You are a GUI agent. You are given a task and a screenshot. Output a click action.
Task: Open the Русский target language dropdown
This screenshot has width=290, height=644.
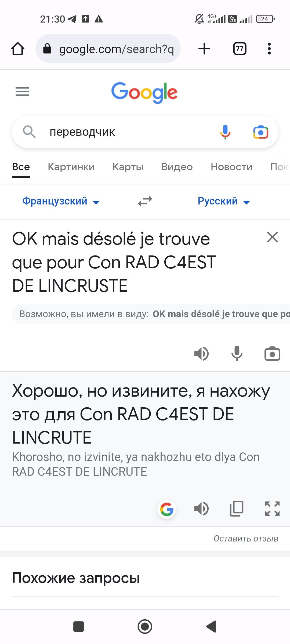224,201
